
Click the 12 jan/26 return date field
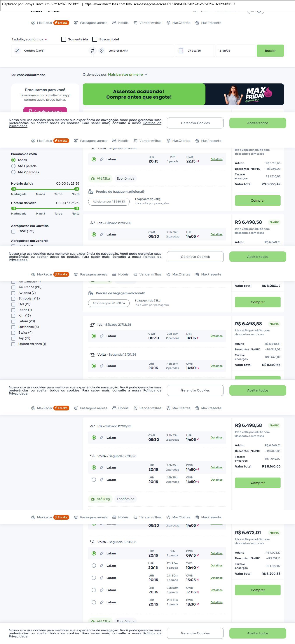235,51
